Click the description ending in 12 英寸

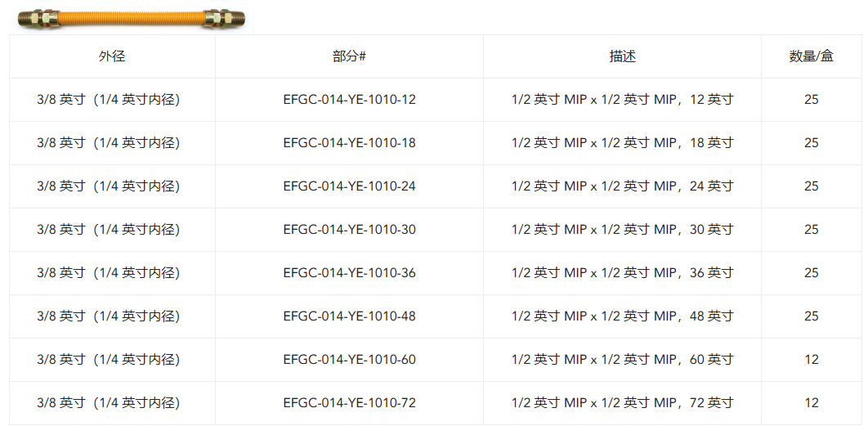coord(622,99)
